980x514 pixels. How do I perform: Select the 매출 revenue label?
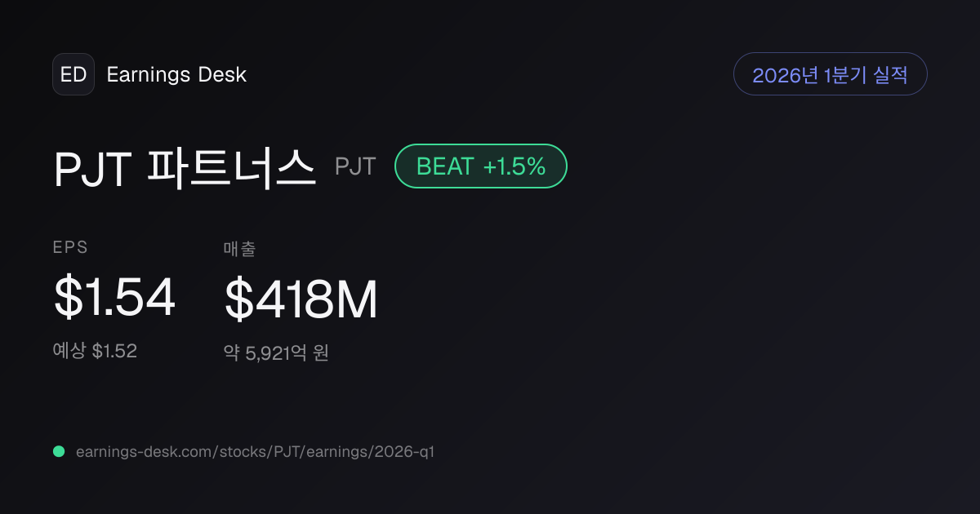pyautogui.click(x=240, y=248)
